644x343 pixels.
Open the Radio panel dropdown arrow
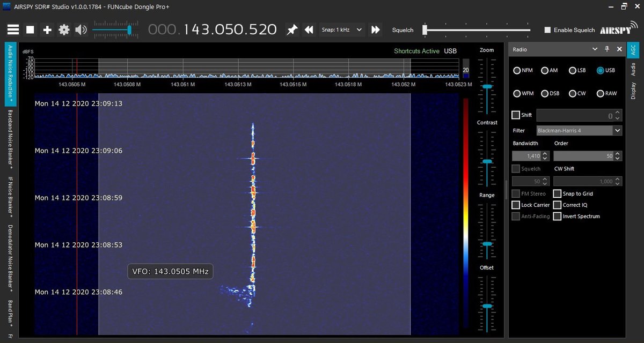point(595,49)
